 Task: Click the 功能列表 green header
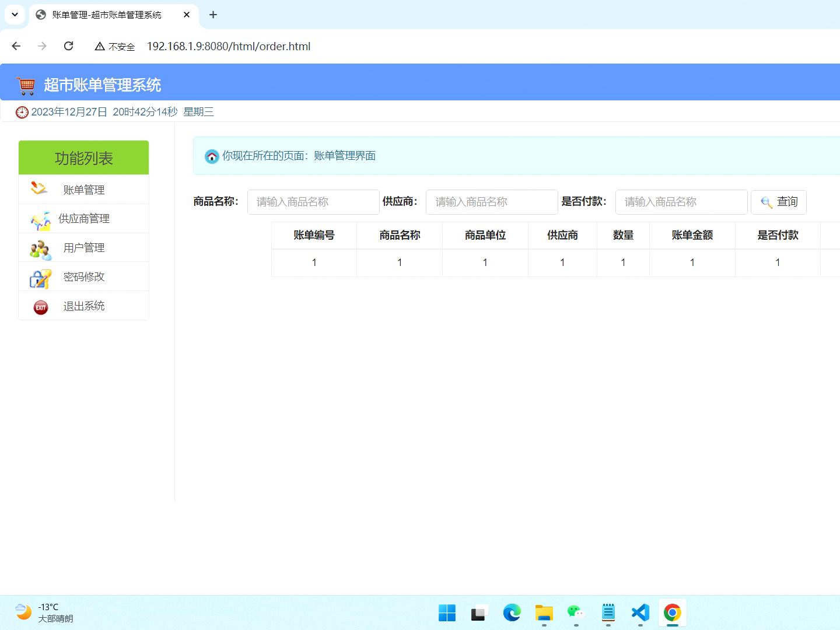point(83,157)
